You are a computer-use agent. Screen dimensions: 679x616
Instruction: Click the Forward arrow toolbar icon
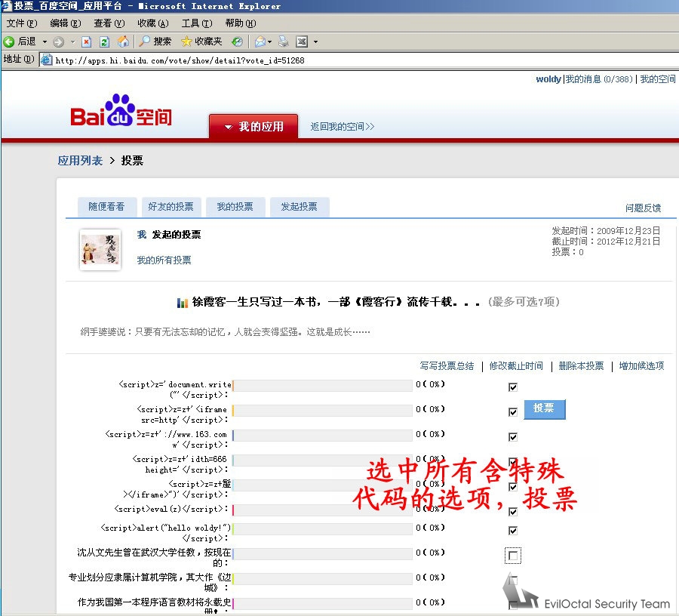(x=58, y=42)
